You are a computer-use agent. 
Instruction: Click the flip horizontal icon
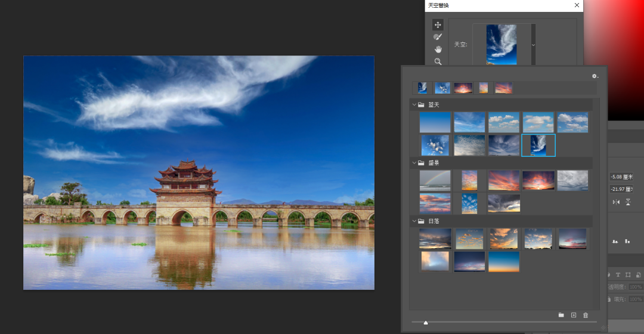(616, 202)
